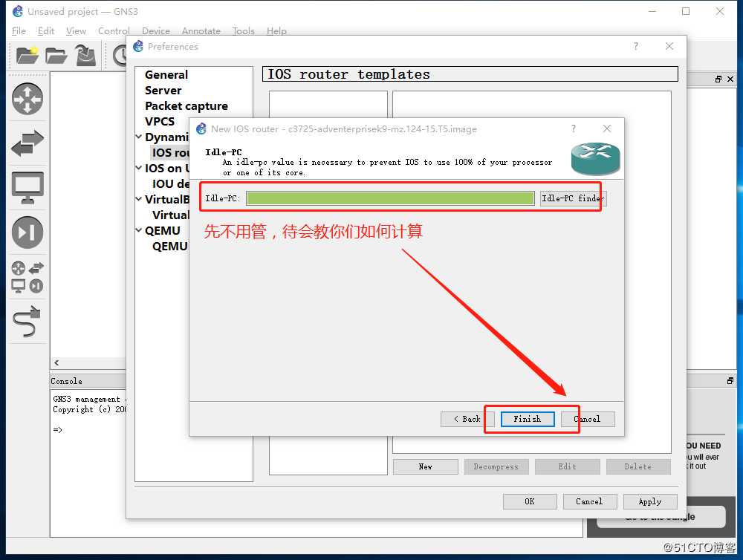Viewport: 743px width, 560px height.
Task: Browse security devices sidebar icon
Action: pyautogui.click(x=27, y=232)
